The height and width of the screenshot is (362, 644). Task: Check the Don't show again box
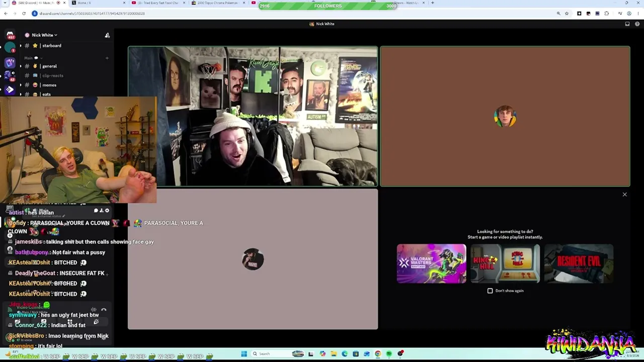click(x=490, y=291)
